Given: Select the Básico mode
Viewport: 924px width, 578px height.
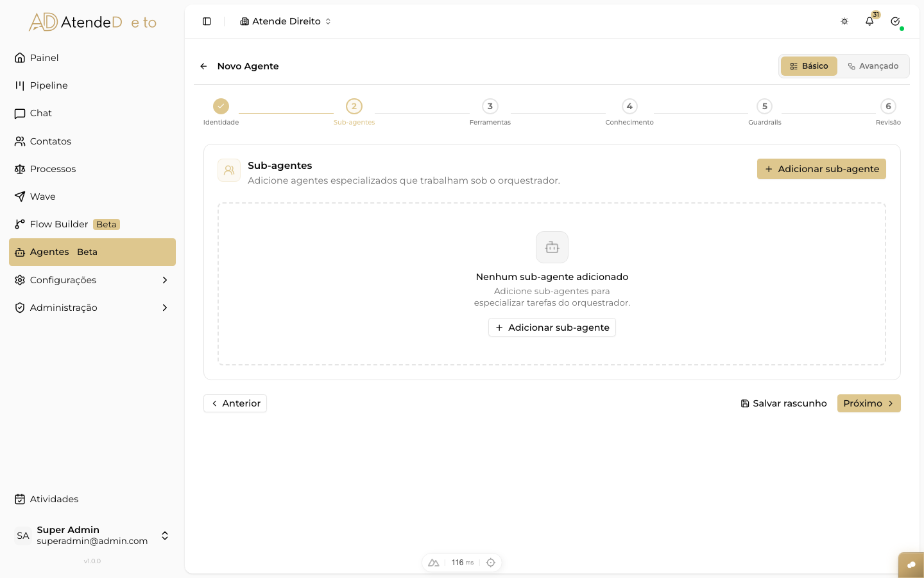Looking at the screenshot, I should coord(809,66).
